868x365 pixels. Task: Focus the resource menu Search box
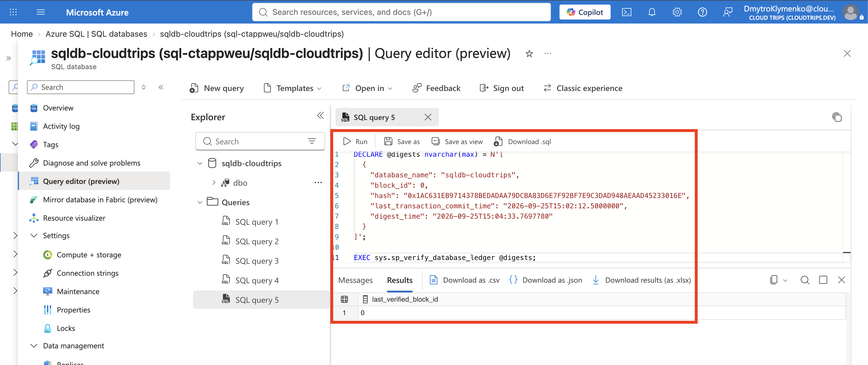click(80, 87)
